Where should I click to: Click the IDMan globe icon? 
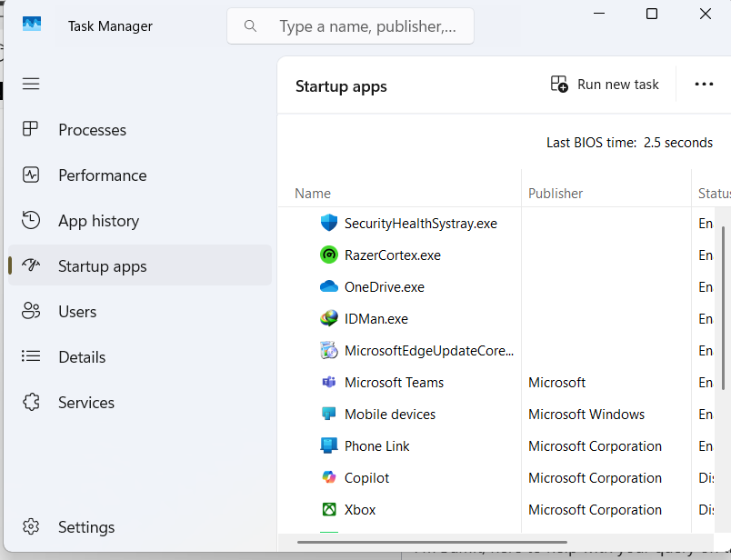coord(328,318)
